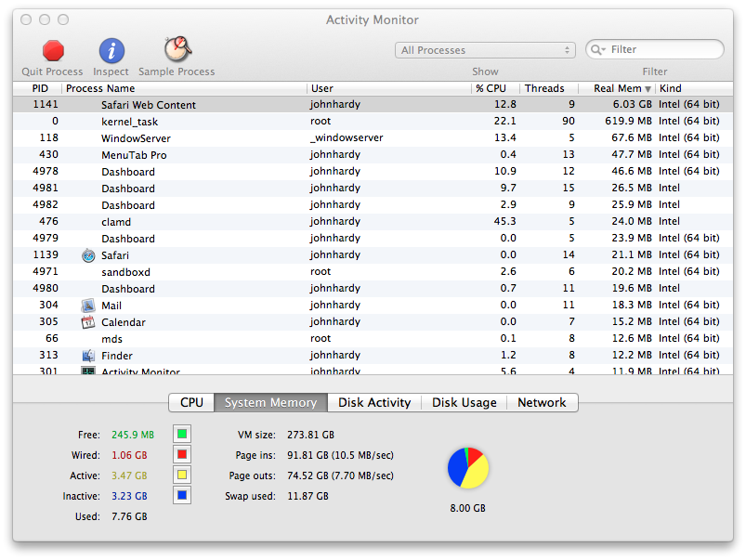Click the 619.9 MB memory value
The image size is (746, 560).
tap(629, 121)
